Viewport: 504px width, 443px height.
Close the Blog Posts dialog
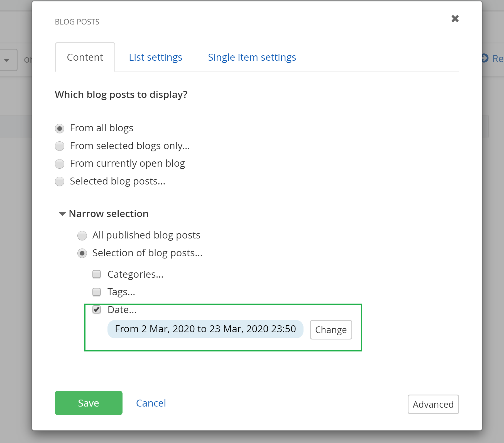coord(455,19)
